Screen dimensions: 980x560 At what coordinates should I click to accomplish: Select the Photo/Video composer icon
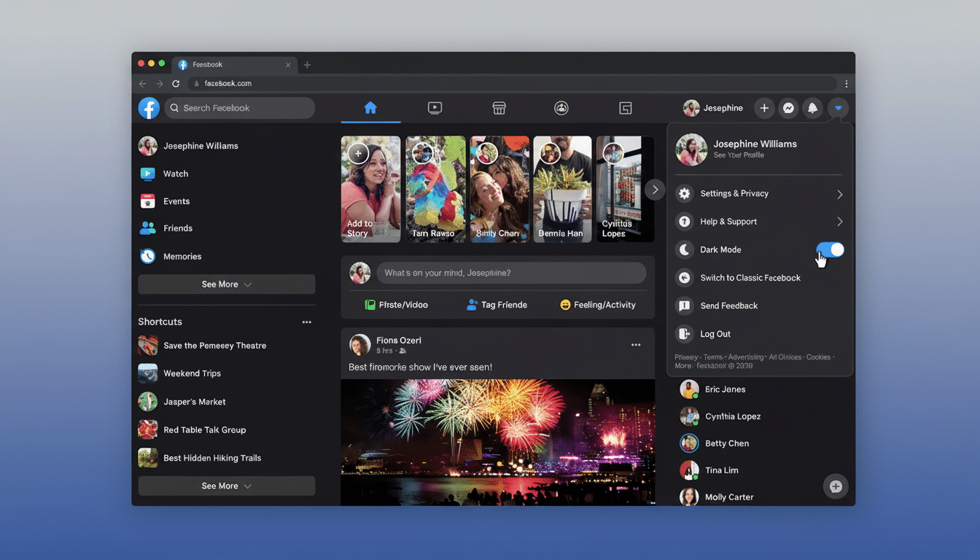tap(371, 305)
